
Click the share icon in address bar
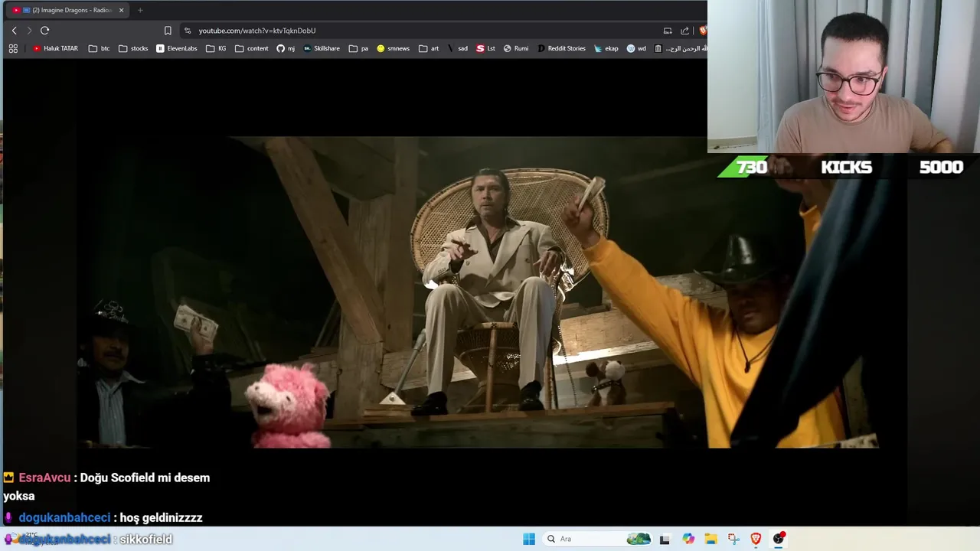point(685,31)
